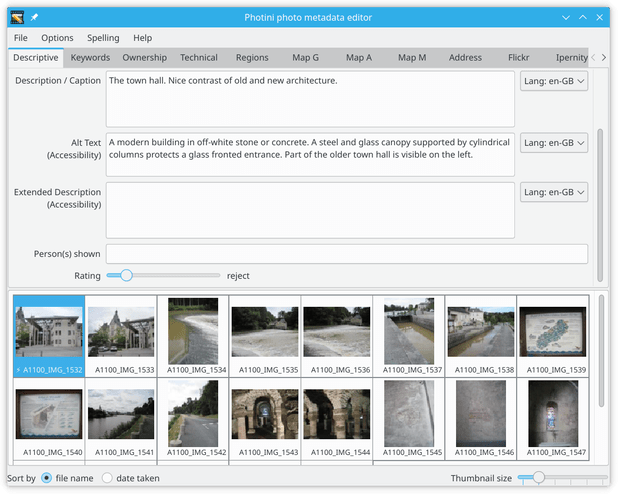
Task: Click the thumbnail area vertical scrollbar
Action: click(601, 351)
